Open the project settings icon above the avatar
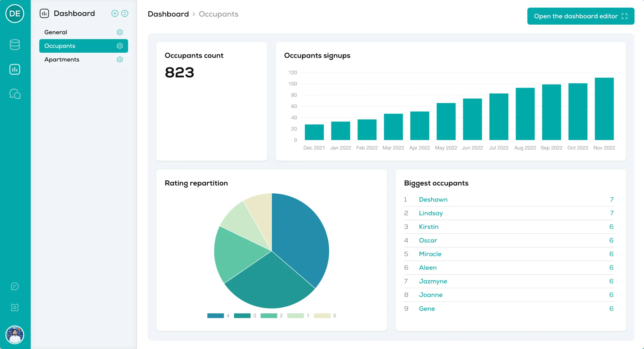 pyautogui.click(x=15, y=308)
